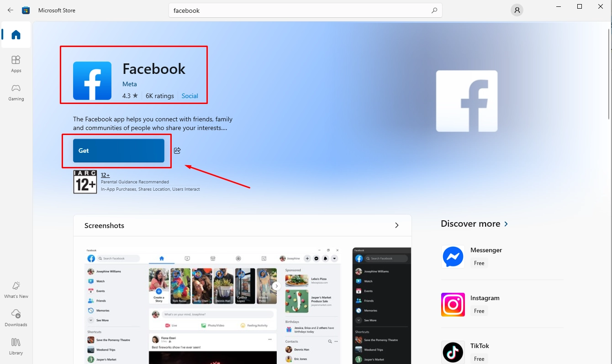Open the user account profile icon
The height and width of the screenshot is (364, 612).
(x=517, y=10)
